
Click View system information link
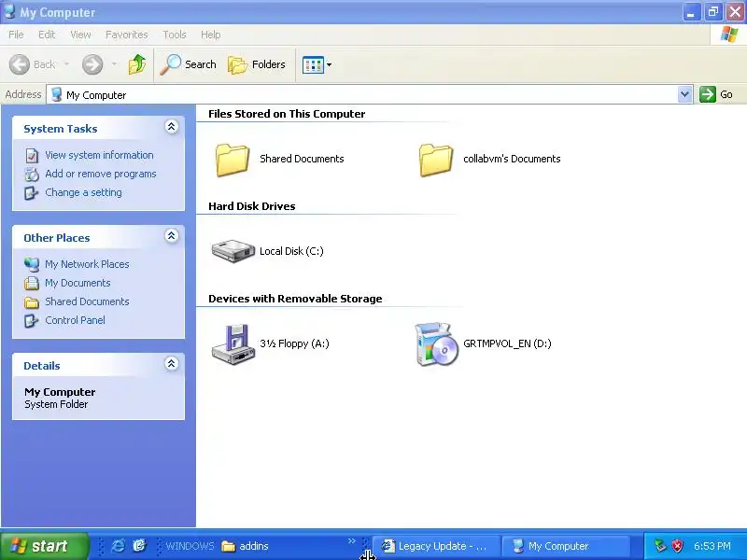(99, 155)
